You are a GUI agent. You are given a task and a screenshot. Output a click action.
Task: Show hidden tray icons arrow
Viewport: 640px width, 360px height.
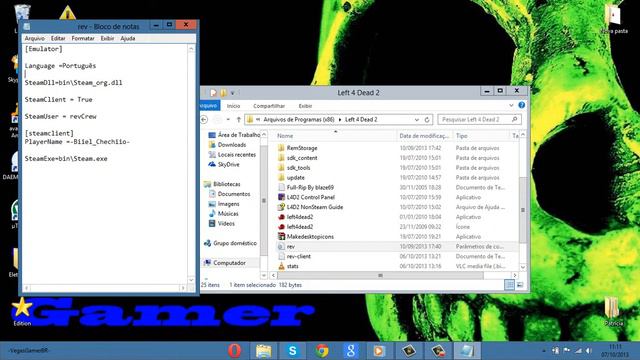coord(544,351)
